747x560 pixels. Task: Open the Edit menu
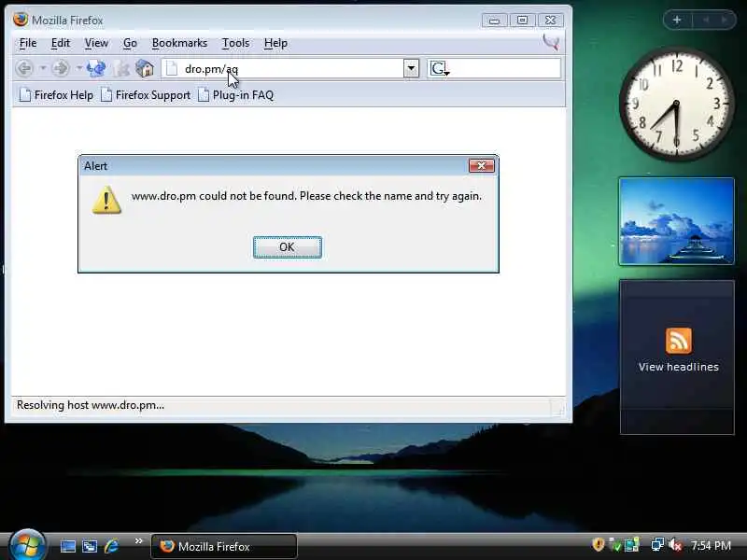(61, 43)
